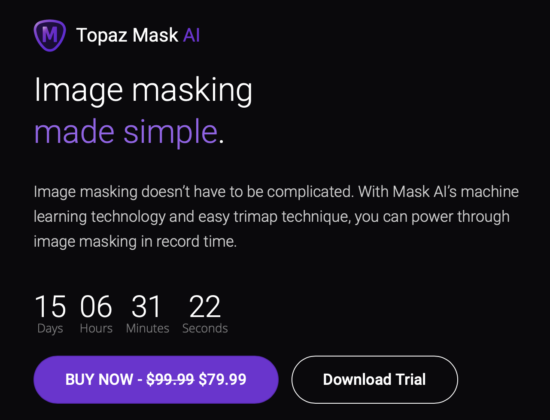Screen dimensions: 550x420
Task: Buy Mask AI with the purple button
Action: [156, 380]
